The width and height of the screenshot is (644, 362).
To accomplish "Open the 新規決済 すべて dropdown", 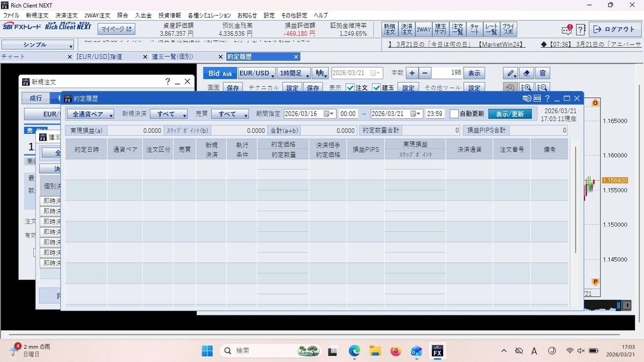I will (168, 114).
